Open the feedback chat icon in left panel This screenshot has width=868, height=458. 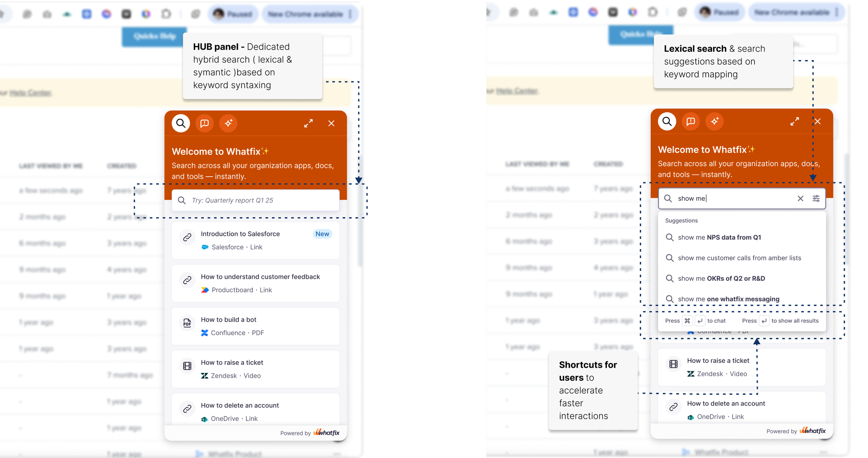[x=205, y=123]
